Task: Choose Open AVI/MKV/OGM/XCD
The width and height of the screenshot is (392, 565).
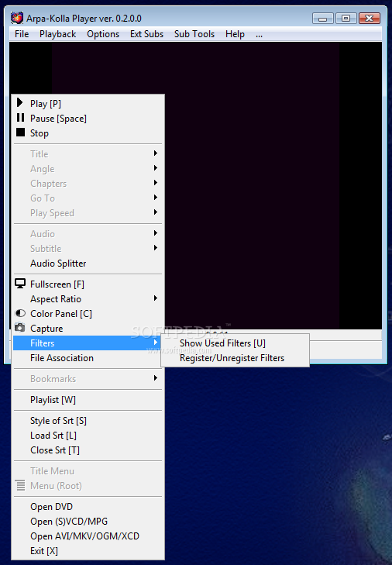Action: (88, 536)
